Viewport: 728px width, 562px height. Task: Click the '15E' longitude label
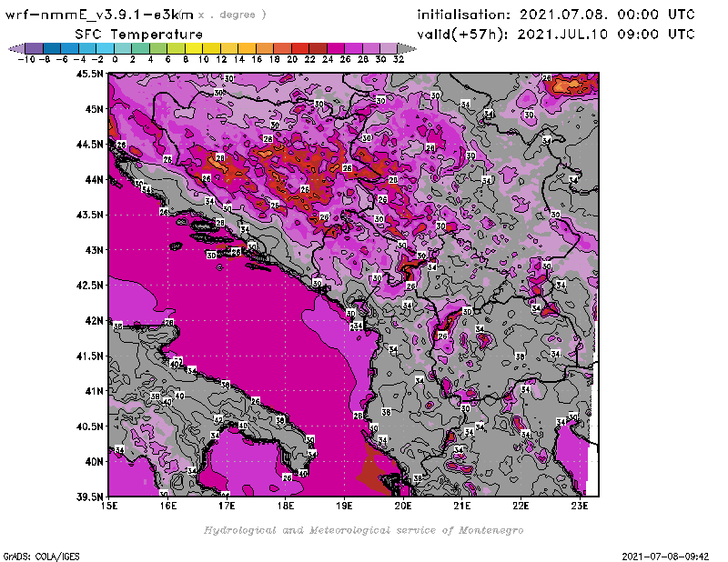click(109, 506)
